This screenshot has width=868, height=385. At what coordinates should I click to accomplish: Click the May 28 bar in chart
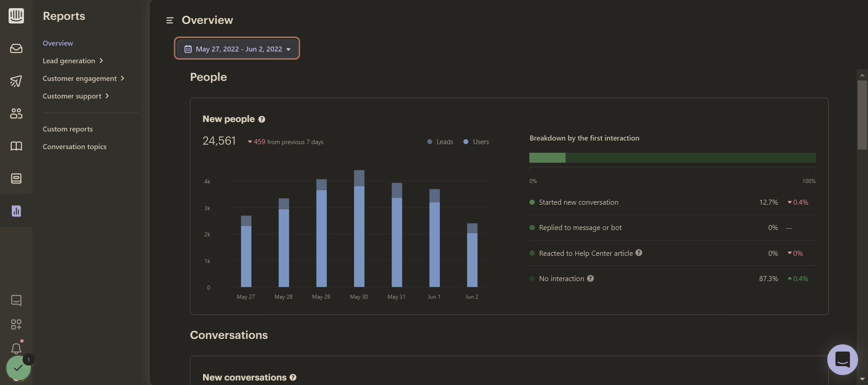click(x=284, y=243)
